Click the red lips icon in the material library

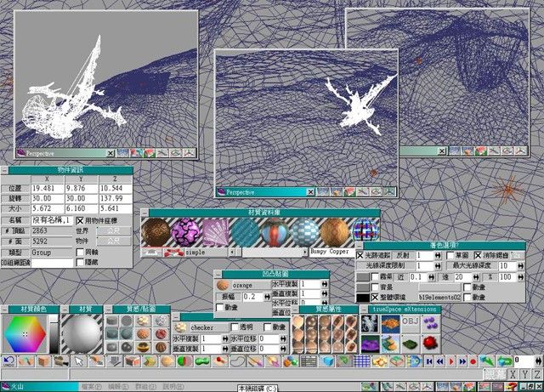(174, 253)
